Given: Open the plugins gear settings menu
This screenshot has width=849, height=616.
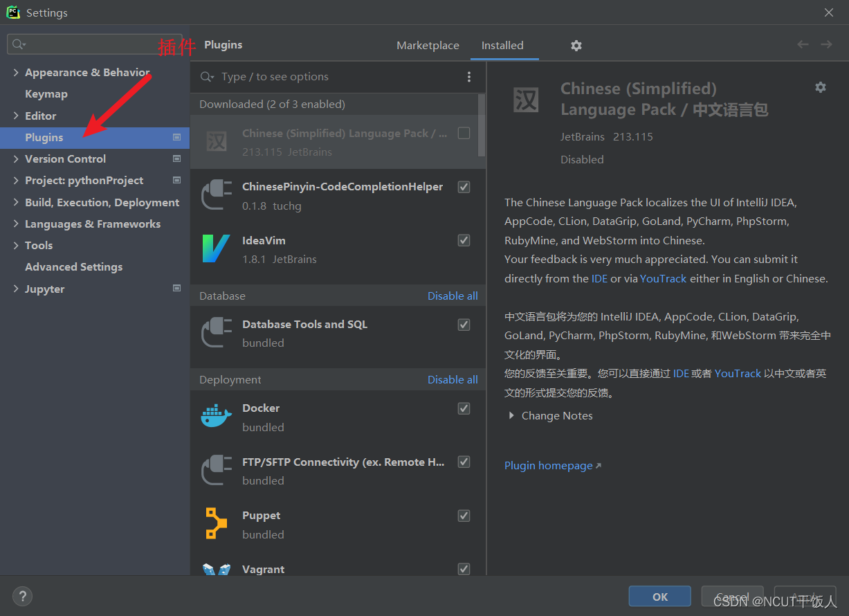Looking at the screenshot, I should point(576,46).
